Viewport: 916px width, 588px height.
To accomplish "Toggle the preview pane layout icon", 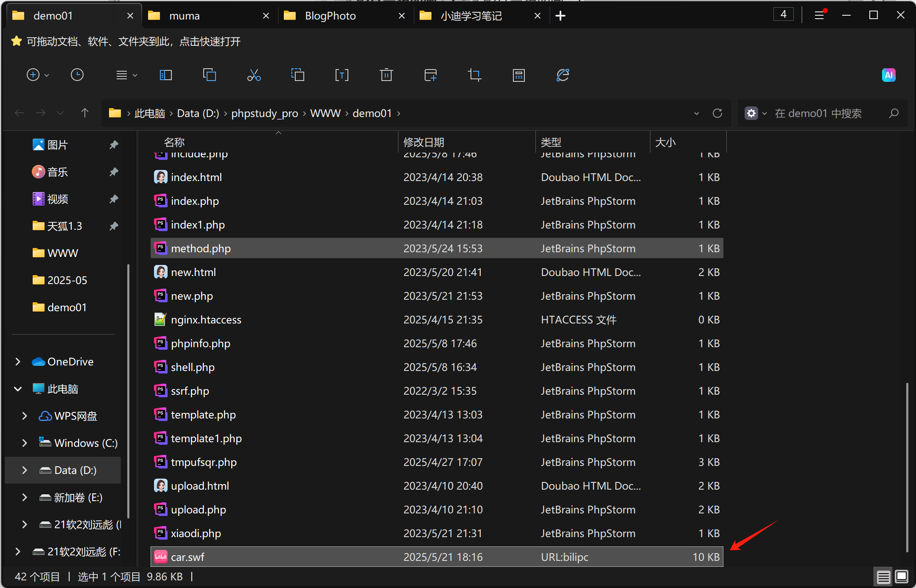I will pos(165,75).
